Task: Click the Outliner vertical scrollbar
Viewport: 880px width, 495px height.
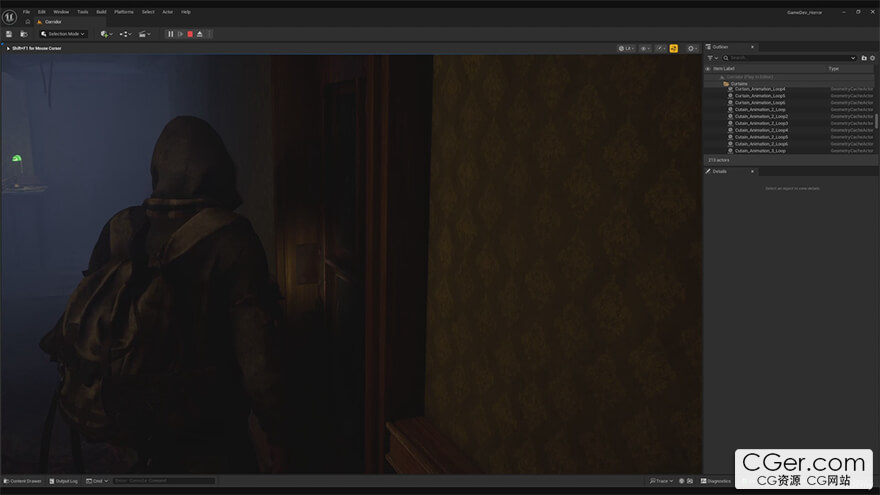Action: click(876, 121)
